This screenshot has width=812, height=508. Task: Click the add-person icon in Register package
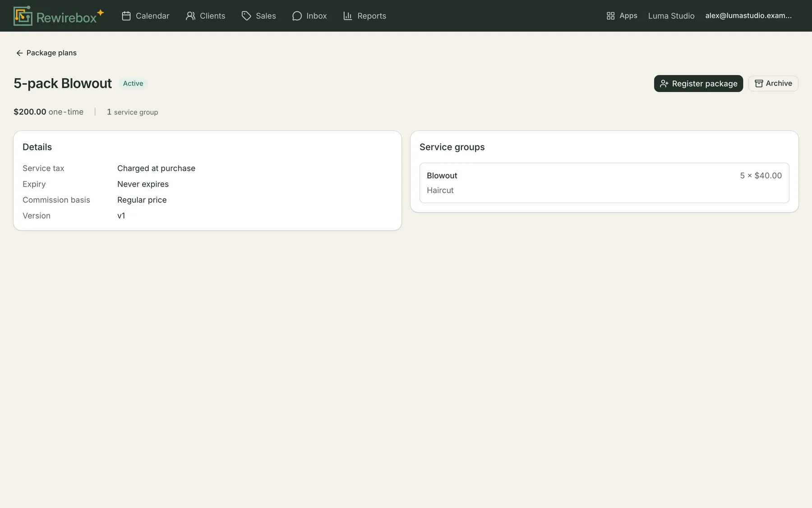664,84
